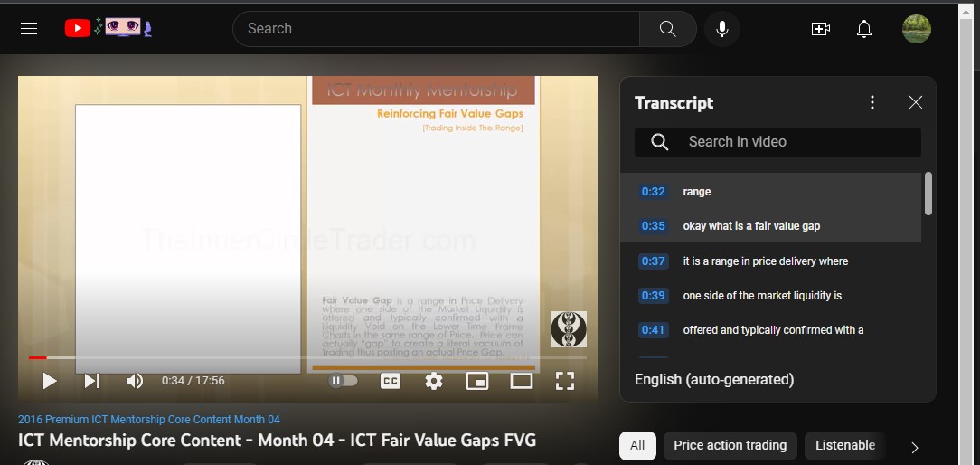Select the All filter chip
This screenshot has width=980, height=465.
click(637, 446)
